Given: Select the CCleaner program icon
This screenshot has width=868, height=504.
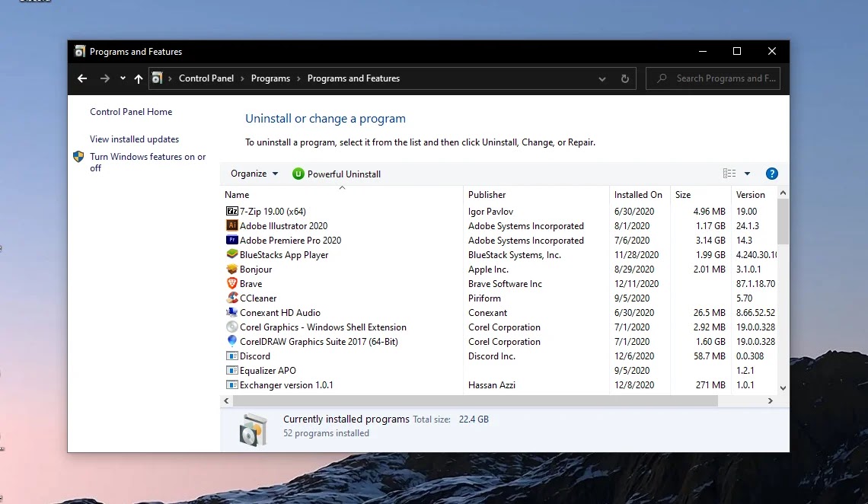Looking at the screenshot, I should click(x=233, y=298).
